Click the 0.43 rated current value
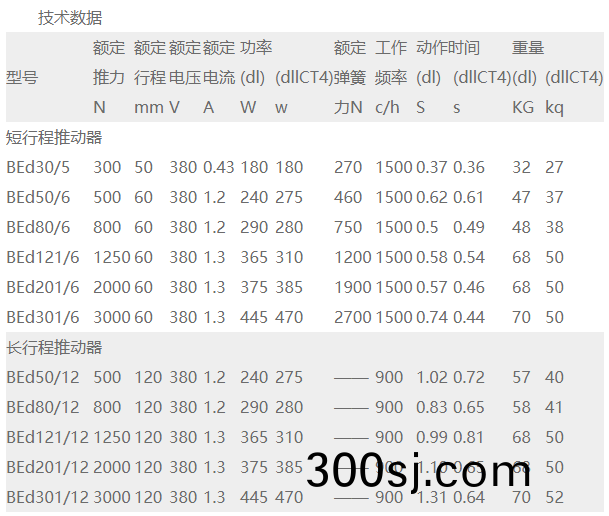This screenshot has height=516, width=609. [219, 167]
